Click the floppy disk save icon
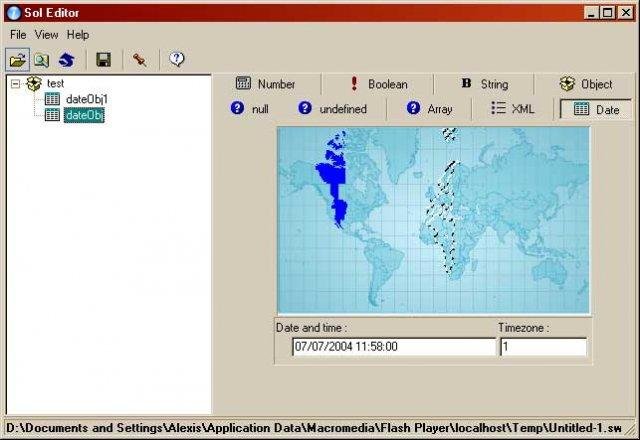 click(x=103, y=60)
